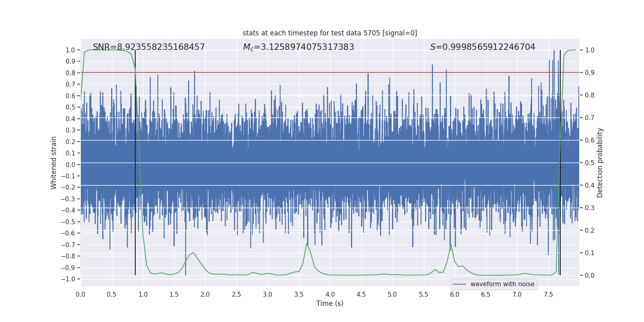Image resolution: width=644 pixels, height=322 pixels.
Task: Click the green curve peak near 3.6 seconds
Action: click(x=307, y=244)
